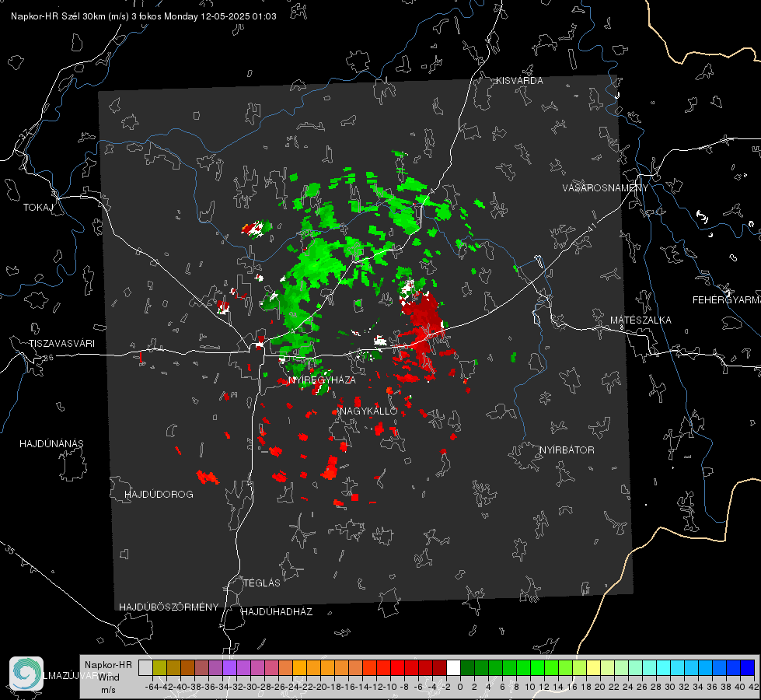Select the NAGYKÁLLÓ town label
Screen dimensions: 761x700
[x=369, y=411]
